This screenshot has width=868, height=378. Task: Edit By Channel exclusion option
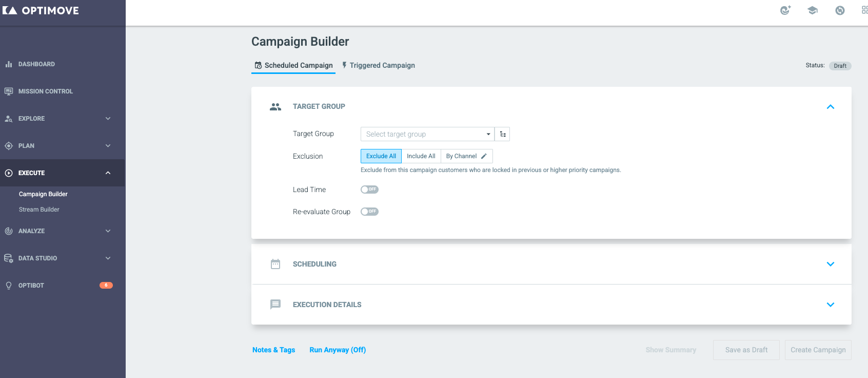(x=466, y=156)
